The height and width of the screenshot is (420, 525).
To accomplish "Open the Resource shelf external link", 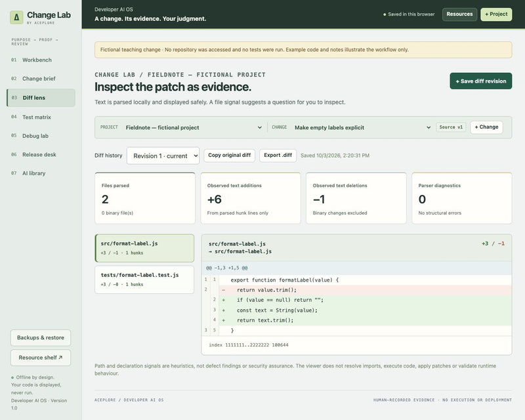I will (x=41, y=358).
